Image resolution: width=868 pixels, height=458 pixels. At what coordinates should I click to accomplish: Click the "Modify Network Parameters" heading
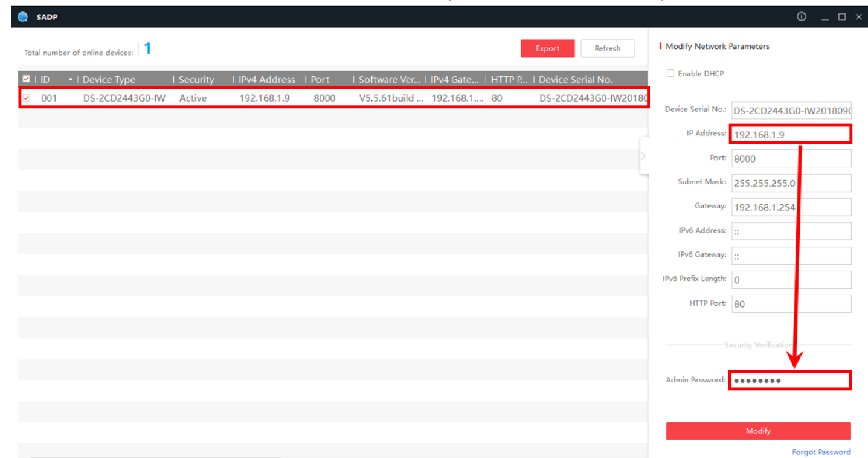(x=718, y=47)
